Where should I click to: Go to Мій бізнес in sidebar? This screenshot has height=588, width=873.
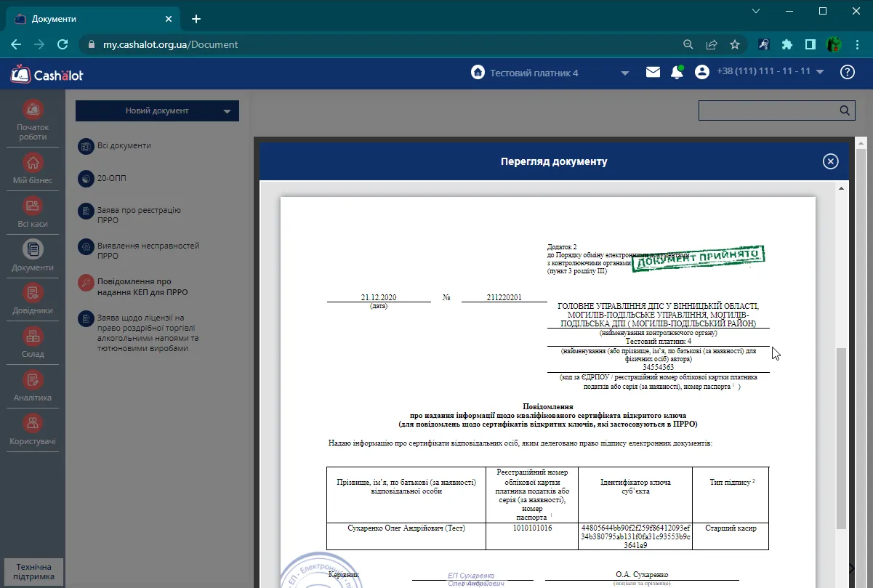pyautogui.click(x=32, y=168)
